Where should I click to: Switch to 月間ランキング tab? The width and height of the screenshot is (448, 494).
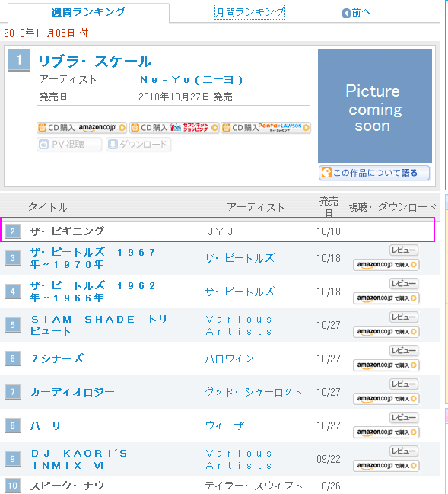tap(249, 12)
